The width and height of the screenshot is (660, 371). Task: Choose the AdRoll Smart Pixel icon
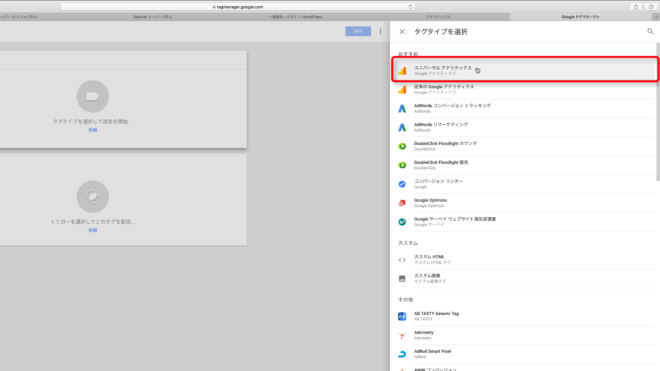pyautogui.click(x=402, y=354)
